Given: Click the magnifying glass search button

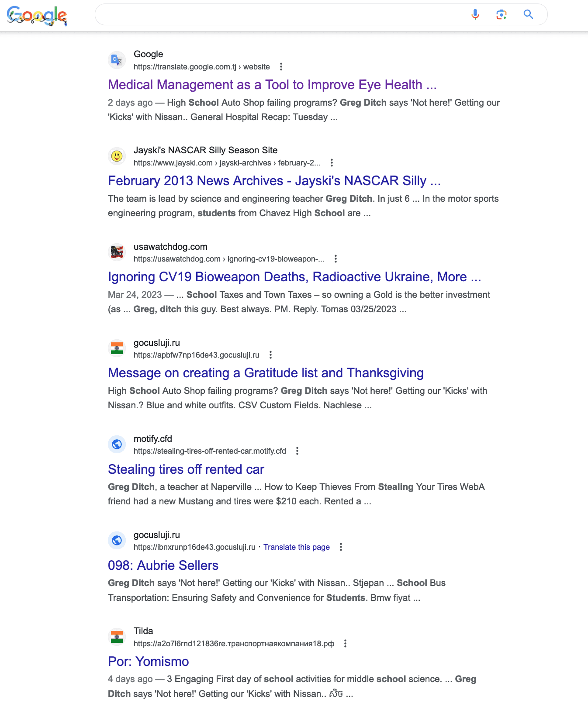Looking at the screenshot, I should coord(528,14).
